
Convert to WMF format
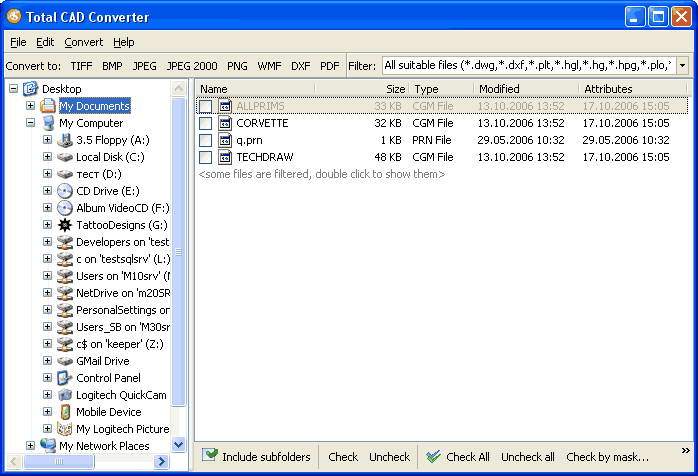click(269, 66)
